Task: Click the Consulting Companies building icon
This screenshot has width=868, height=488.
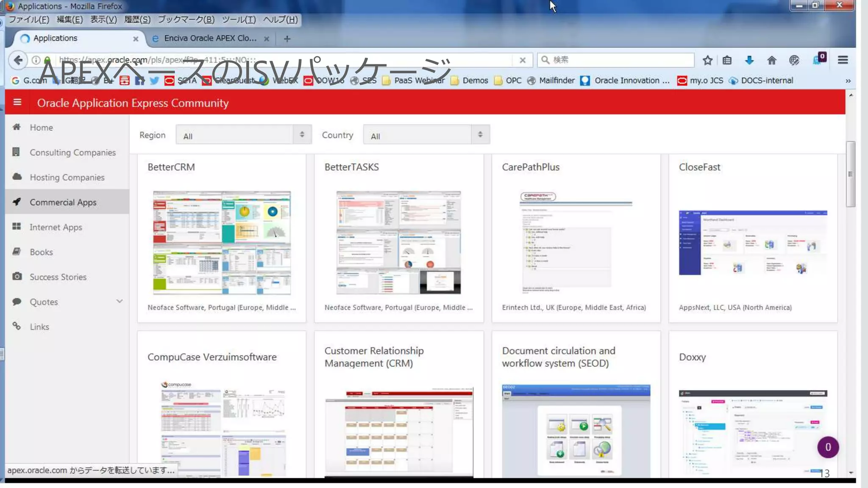Action: coord(16,152)
